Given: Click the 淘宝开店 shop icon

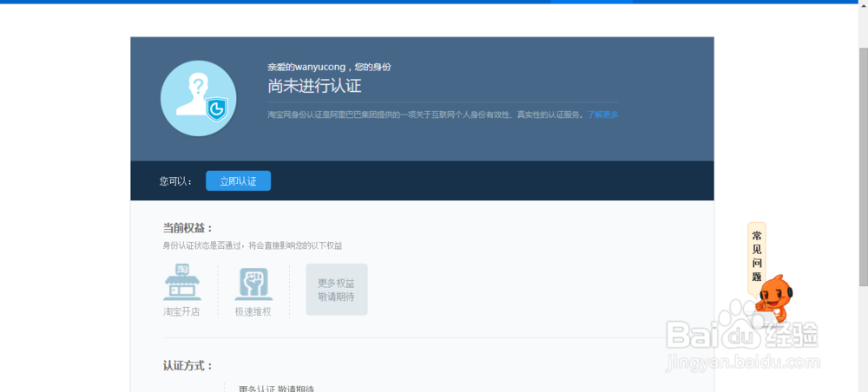Looking at the screenshot, I should coord(182,282).
